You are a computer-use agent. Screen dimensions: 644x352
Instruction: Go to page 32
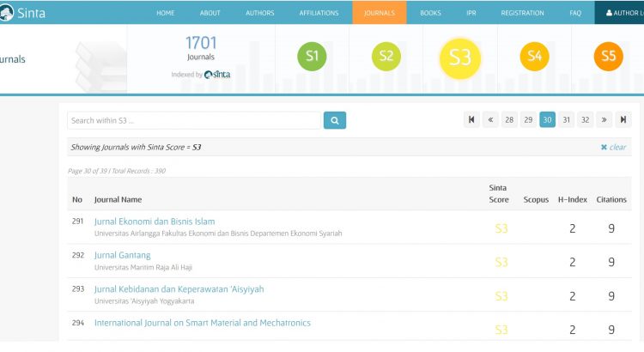click(586, 119)
